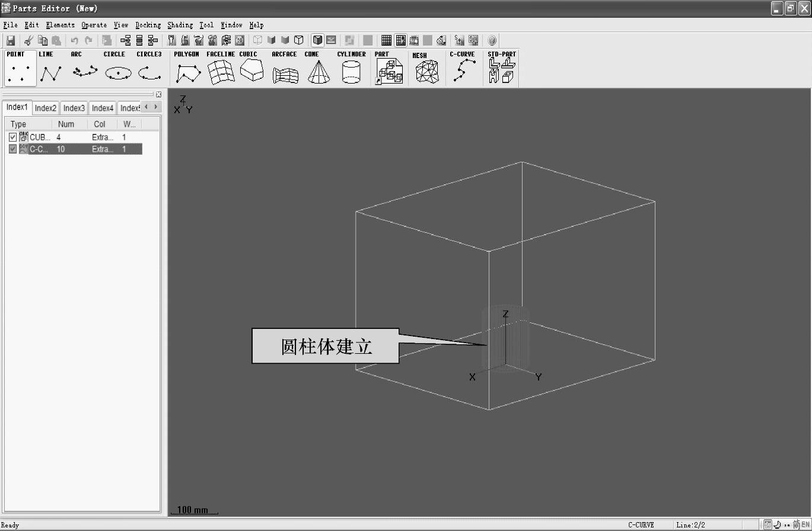Select the FACELINE element tool
812x531 pixels.
coord(221,68)
